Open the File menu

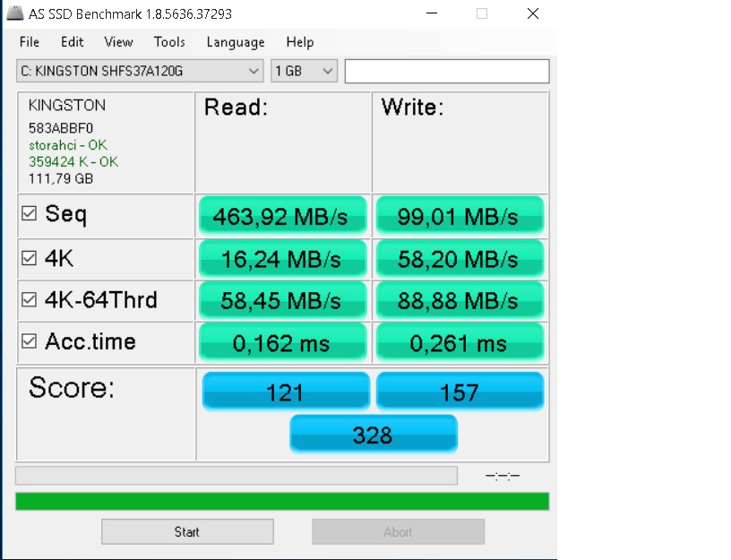[30, 42]
